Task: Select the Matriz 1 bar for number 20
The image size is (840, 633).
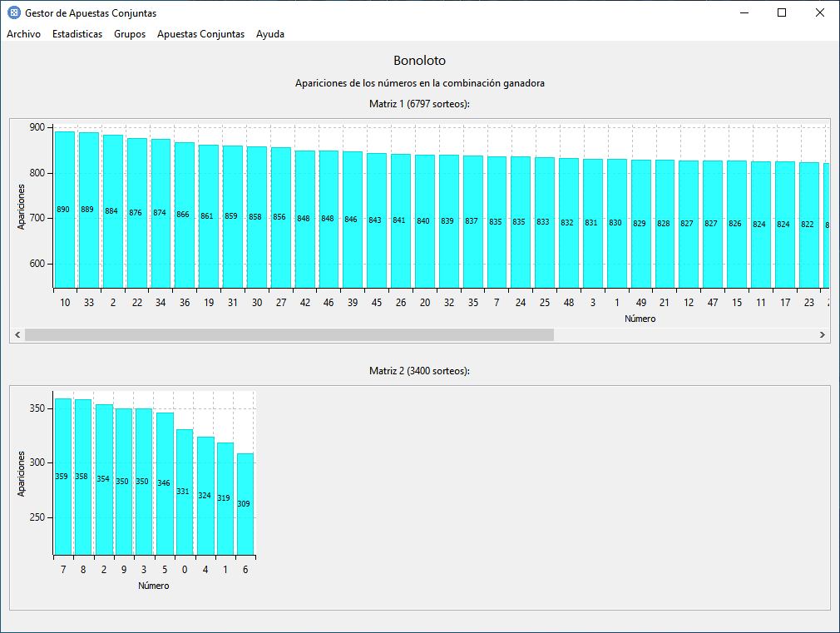Action: [x=425, y=221]
